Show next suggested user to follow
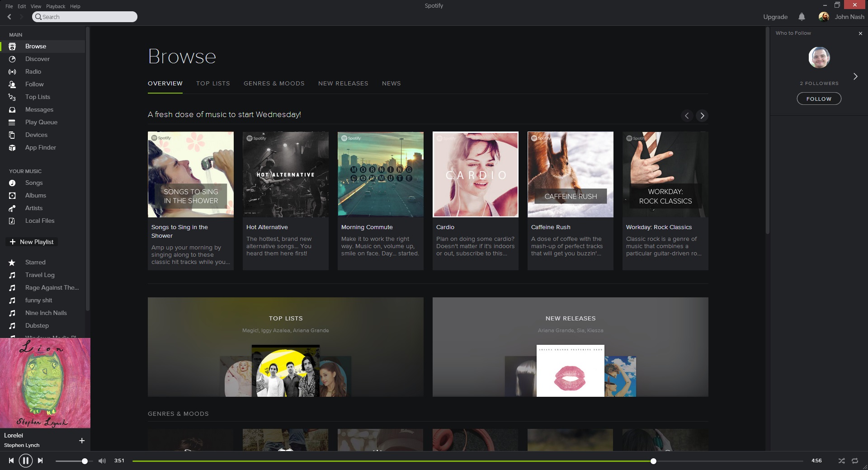Image resolution: width=868 pixels, height=470 pixels. tap(855, 76)
